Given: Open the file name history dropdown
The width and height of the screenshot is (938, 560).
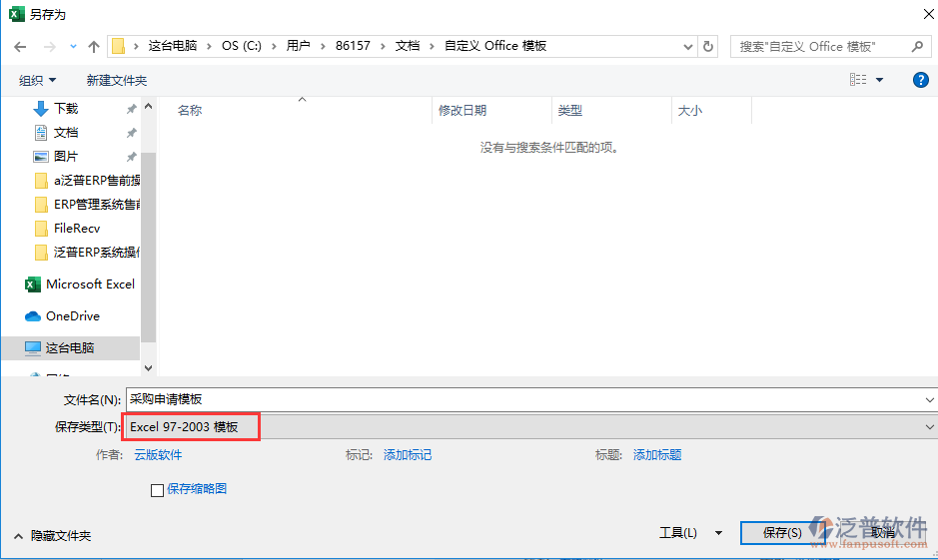Looking at the screenshot, I should click(x=929, y=399).
